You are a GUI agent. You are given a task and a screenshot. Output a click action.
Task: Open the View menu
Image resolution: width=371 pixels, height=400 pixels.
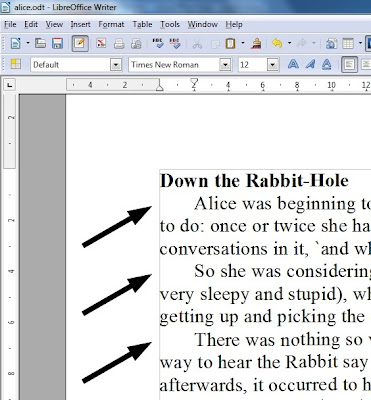(x=54, y=24)
